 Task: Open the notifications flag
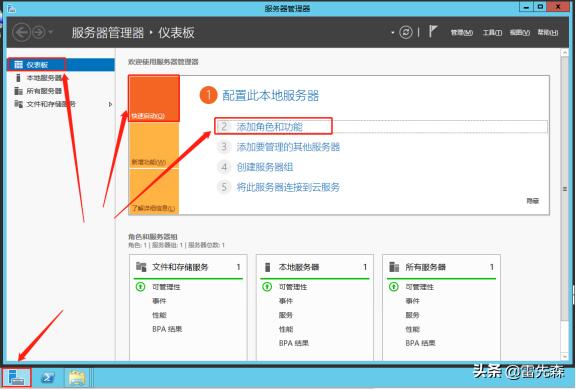coord(433,32)
